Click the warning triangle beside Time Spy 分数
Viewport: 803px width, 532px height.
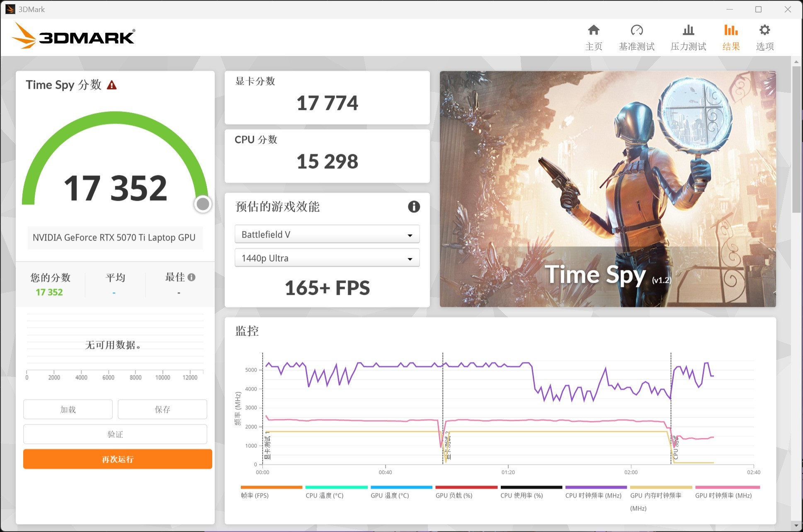pyautogui.click(x=111, y=85)
